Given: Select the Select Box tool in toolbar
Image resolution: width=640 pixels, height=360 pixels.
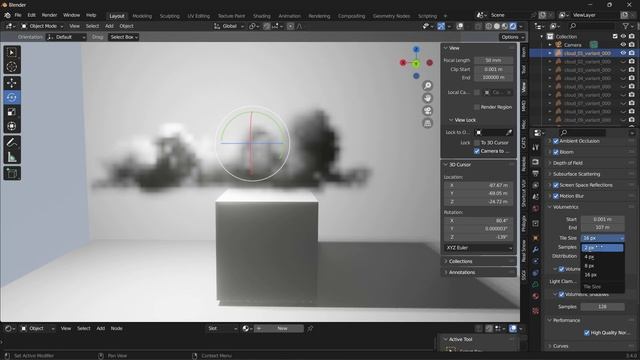Looking at the screenshot, I should pos(12,53).
